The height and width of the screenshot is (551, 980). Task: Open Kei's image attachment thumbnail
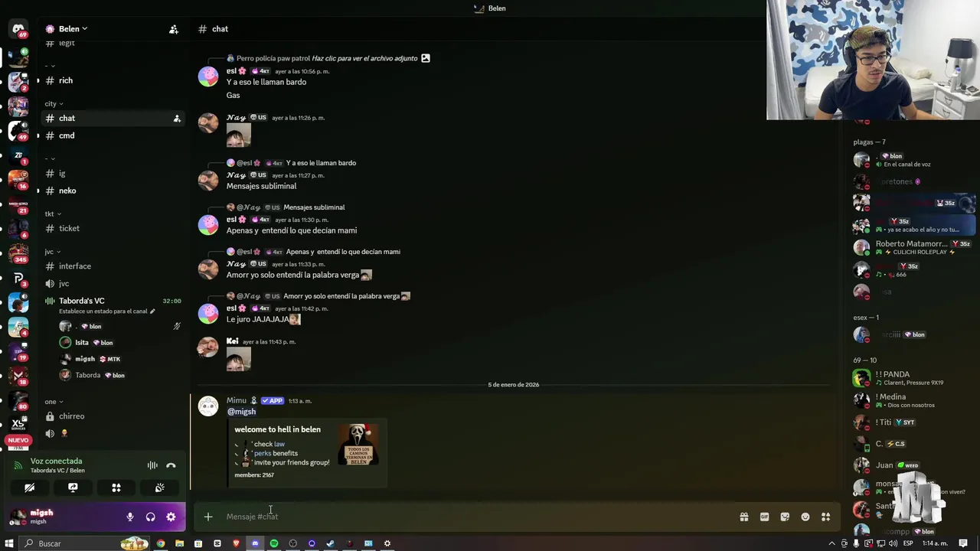pyautogui.click(x=239, y=359)
